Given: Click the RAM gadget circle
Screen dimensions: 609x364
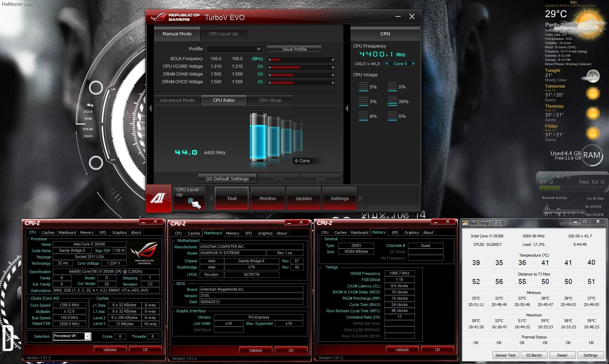Looking at the screenshot, I should click(592, 155).
